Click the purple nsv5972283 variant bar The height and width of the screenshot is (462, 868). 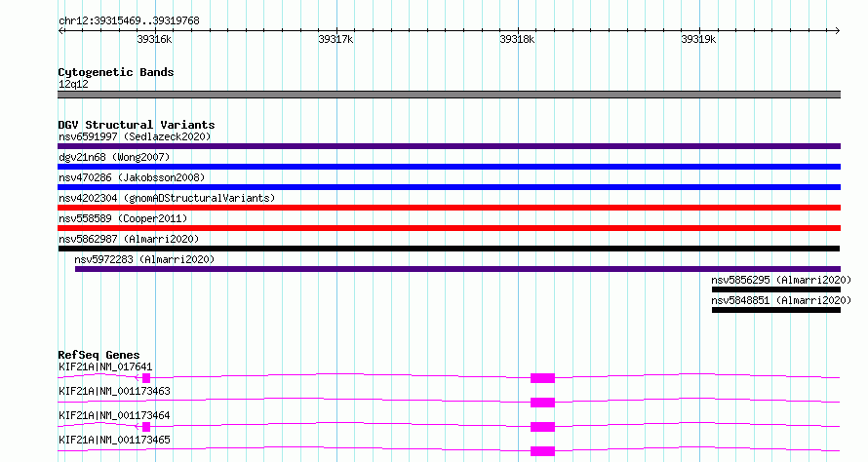coord(457,269)
